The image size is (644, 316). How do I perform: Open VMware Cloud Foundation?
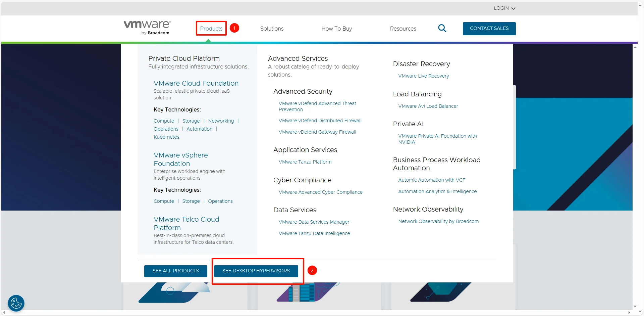(x=196, y=83)
